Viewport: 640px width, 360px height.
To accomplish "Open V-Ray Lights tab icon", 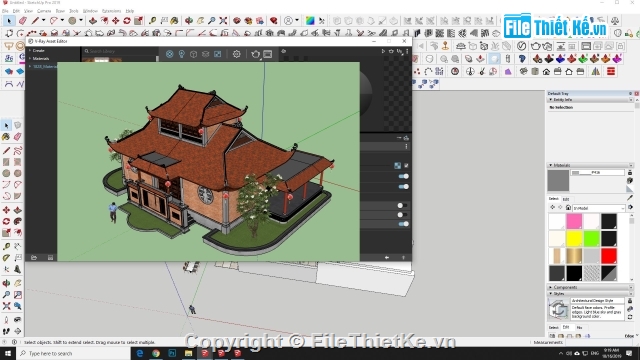I will (x=182, y=54).
